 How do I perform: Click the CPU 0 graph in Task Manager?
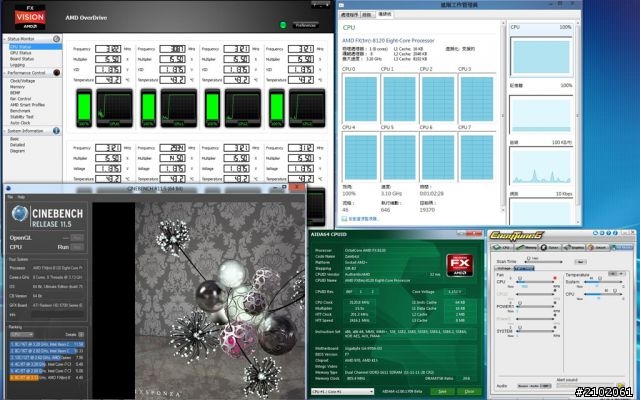[x=361, y=99]
